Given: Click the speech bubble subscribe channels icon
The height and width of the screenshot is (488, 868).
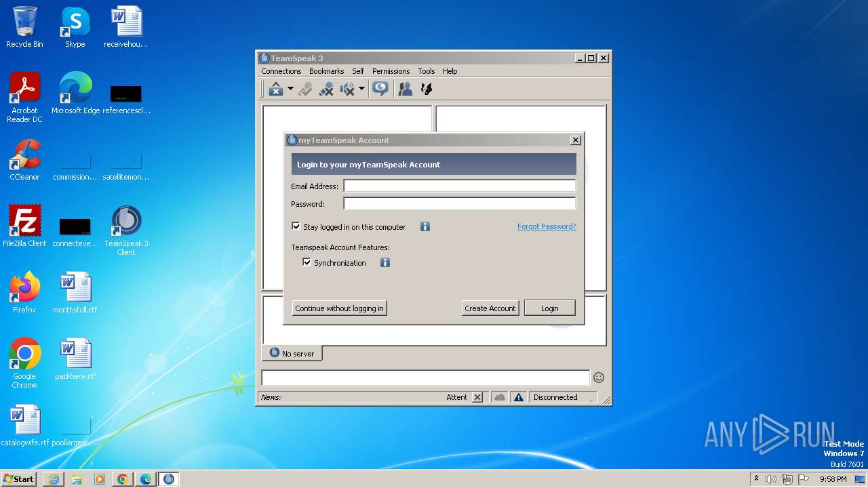Looking at the screenshot, I should click(x=380, y=89).
